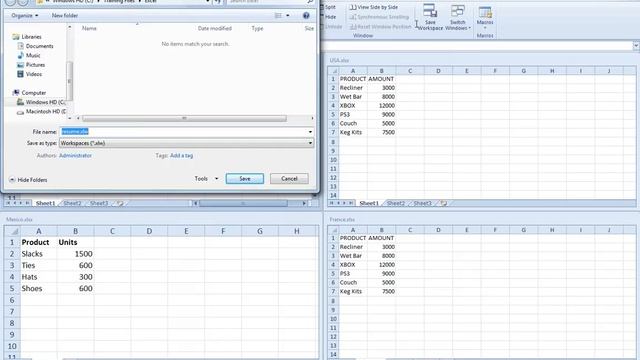Click insert worksheet icon in USA.xlsx

pyautogui.click(x=444, y=203)
